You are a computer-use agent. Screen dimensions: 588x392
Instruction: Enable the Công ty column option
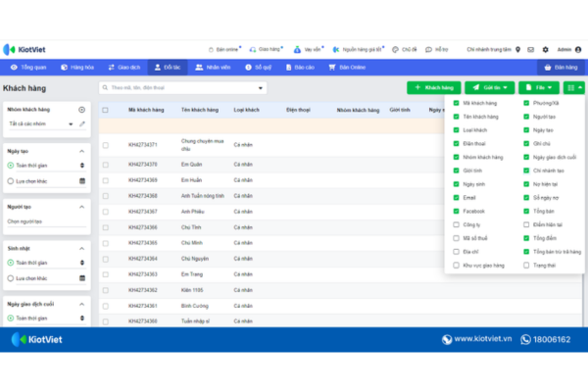click(x=456, y=224)
